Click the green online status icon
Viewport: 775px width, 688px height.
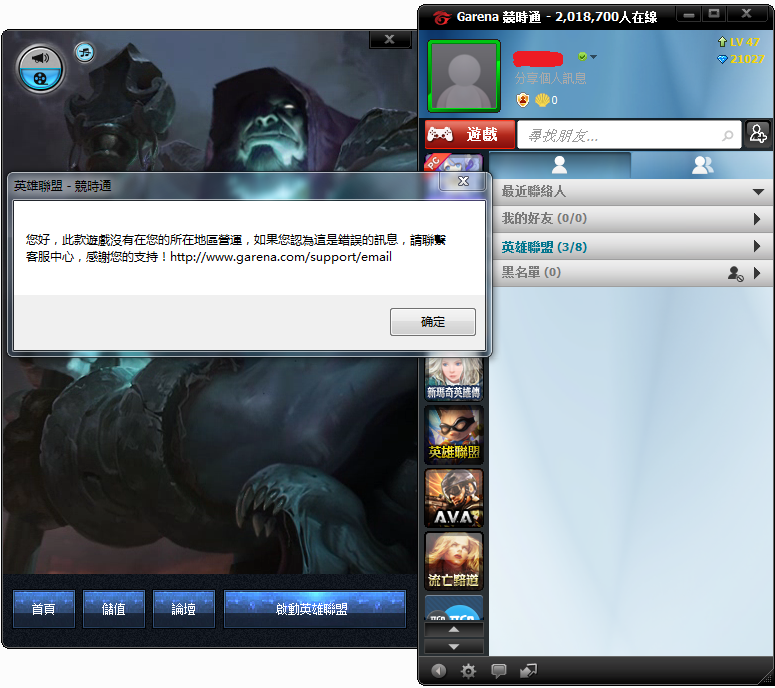pyautogui.click(x=583, y=57)
